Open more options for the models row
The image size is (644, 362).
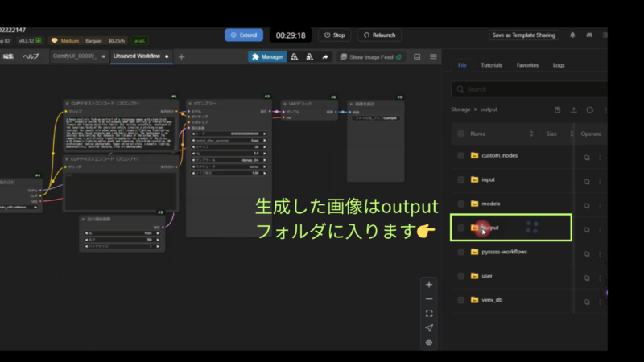(x=600, y=205)
